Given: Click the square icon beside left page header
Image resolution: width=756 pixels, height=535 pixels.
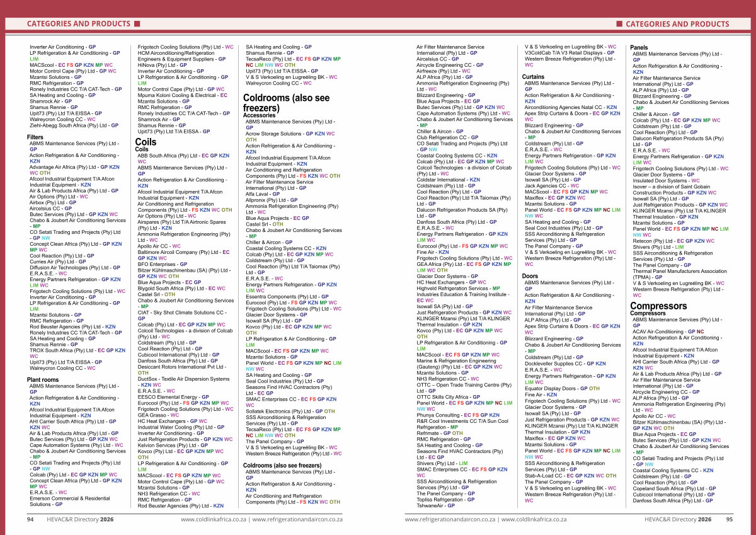Looking at the screenshot, I should click(x=137, y=24).
